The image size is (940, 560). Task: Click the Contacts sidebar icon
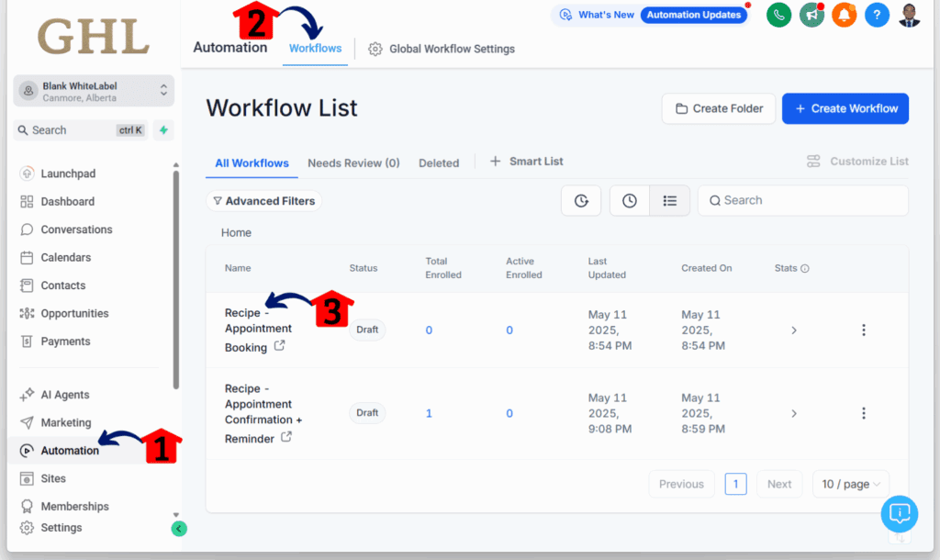tap(27, 286)
